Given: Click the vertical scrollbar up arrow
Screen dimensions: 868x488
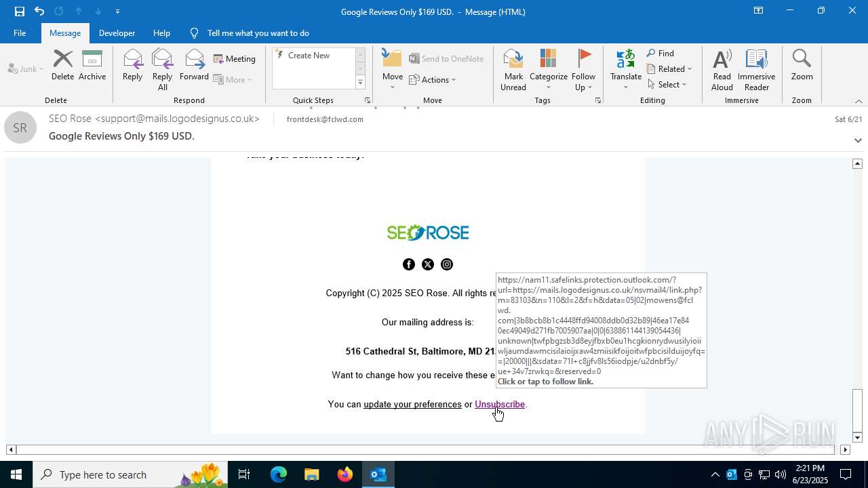Looking at the screenshot, I should pos(857,163).
